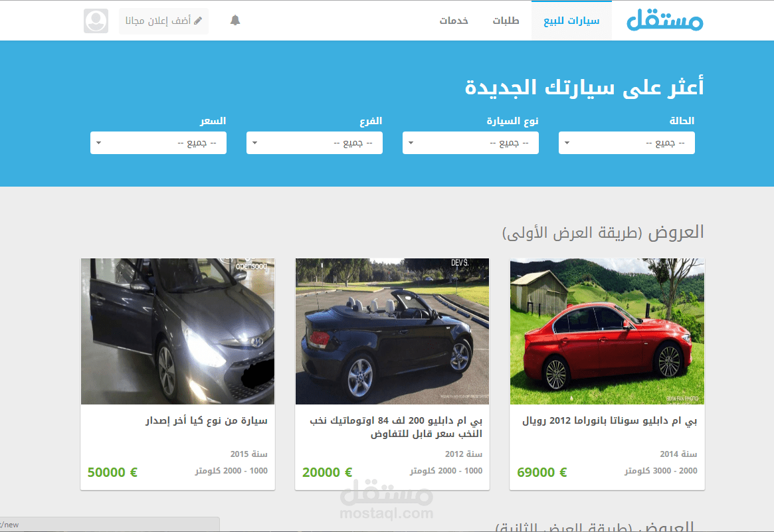Click '2000 - 3000 كلومتر' mileage text

pos(661,471)
